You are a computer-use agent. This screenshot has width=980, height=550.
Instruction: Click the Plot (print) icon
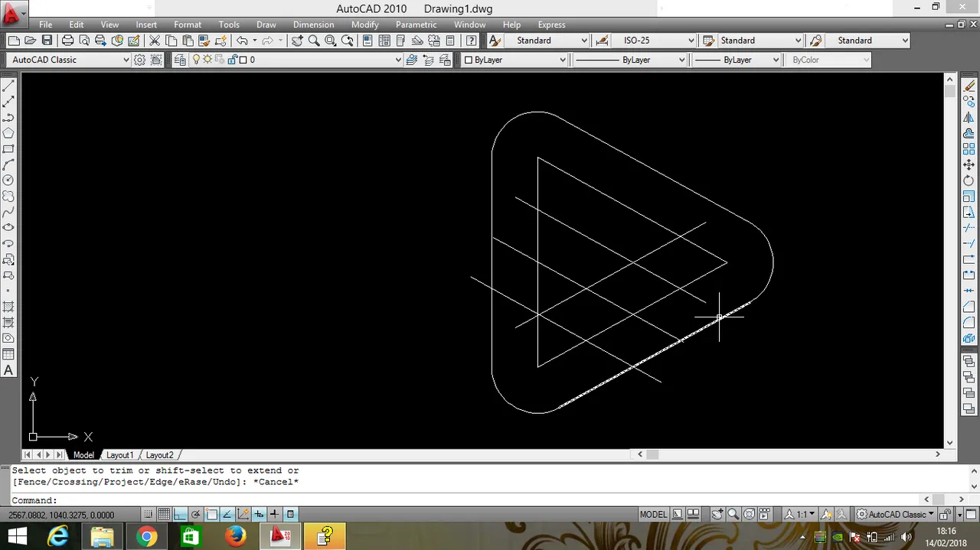(67, 41)
